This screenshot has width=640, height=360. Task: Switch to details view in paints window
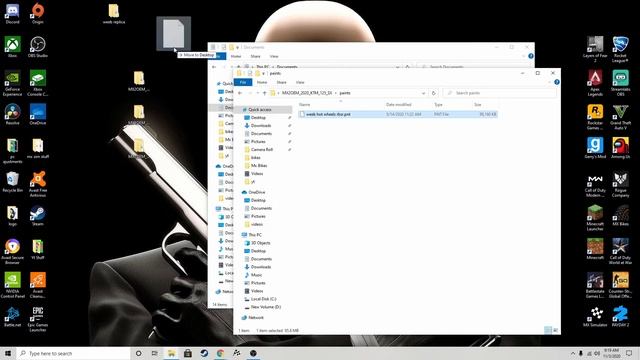[548, 330]
